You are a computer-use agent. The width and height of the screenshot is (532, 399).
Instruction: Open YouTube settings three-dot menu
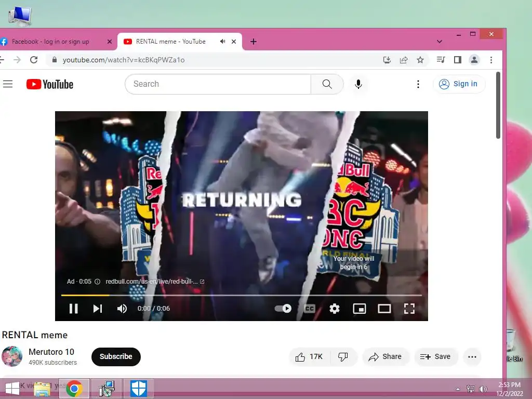tap(418, 84)
